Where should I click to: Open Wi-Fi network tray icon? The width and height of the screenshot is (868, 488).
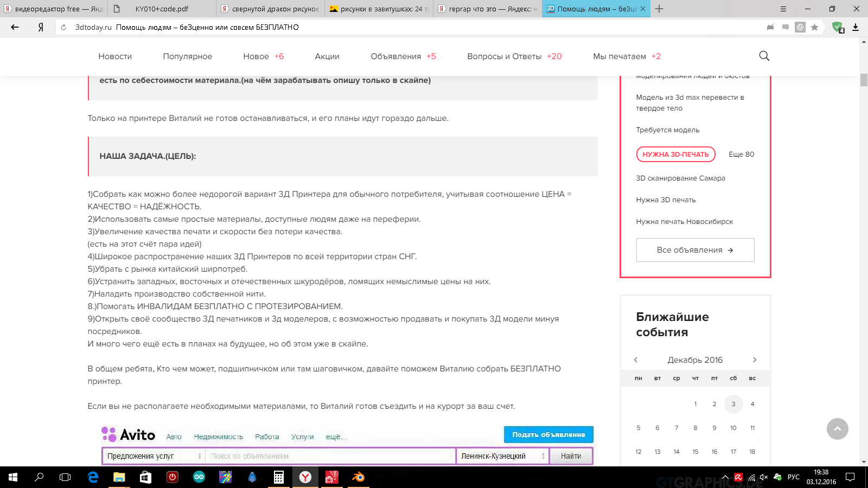point(751,477)
